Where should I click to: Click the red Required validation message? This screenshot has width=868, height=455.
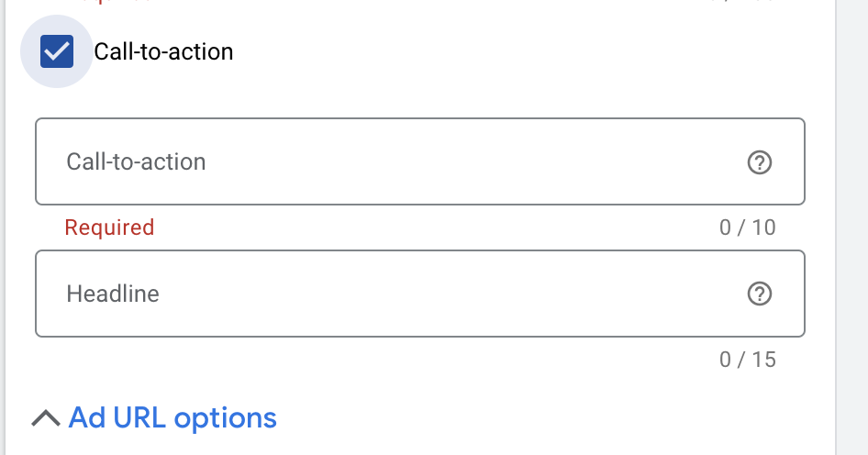pos(109,227)
